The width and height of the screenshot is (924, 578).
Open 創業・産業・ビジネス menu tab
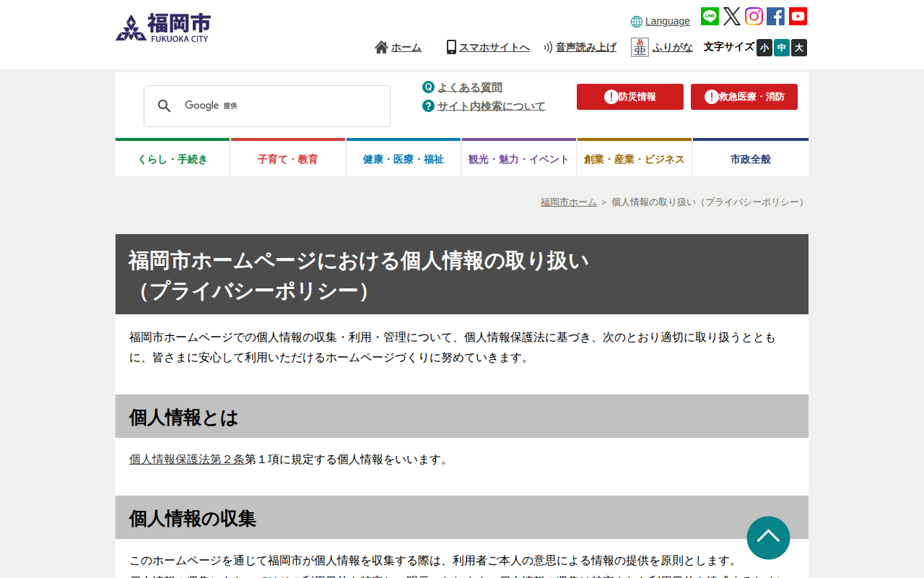(635, 158)
